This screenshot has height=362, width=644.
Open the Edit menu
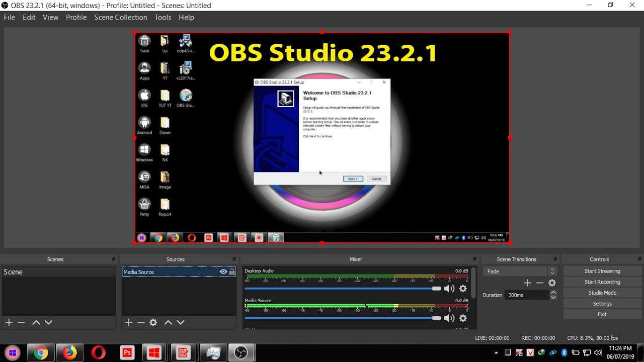click(x=29, y=17)
